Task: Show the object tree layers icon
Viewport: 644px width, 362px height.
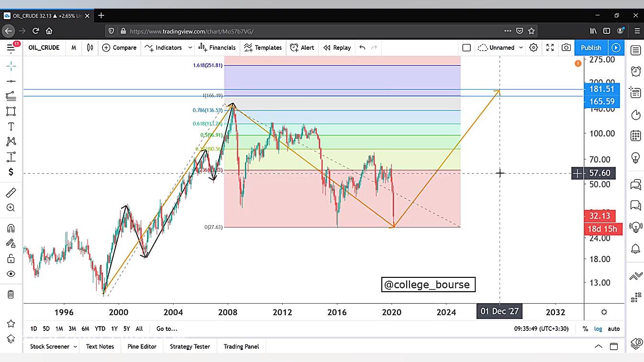Action: (11, 339)
